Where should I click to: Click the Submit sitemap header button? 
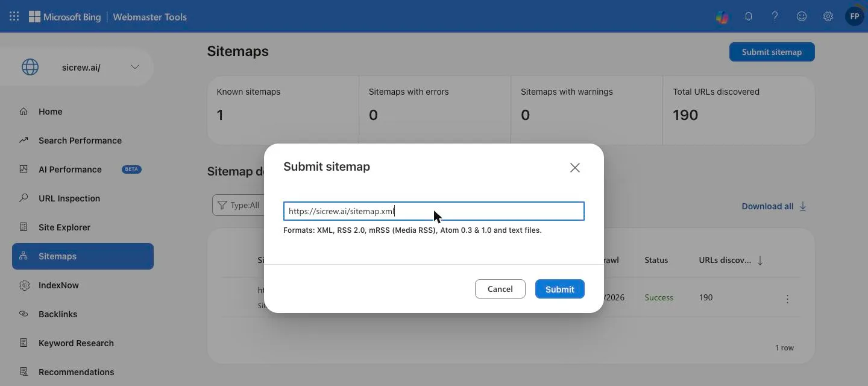[772, 52]
